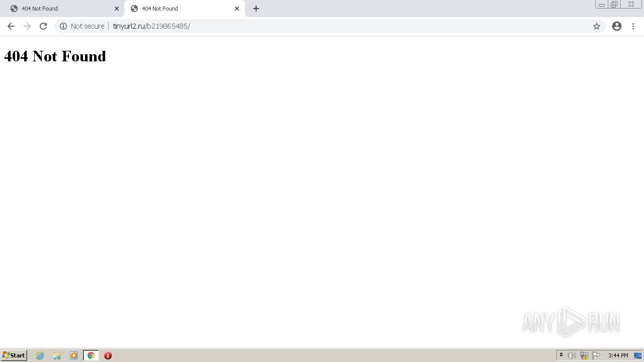Click the network status tray icon
The width and height of the screenshot is (644, 362).
[x=584, y=355]
